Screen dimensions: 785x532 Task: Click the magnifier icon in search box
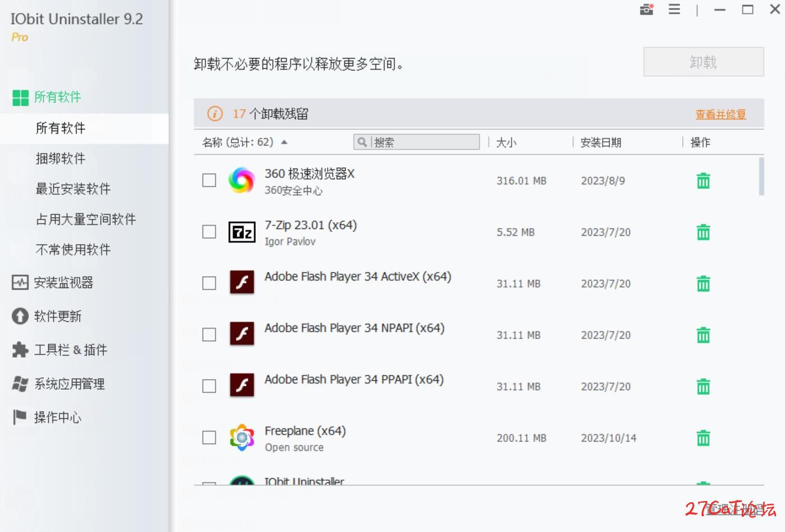point(362,142)
